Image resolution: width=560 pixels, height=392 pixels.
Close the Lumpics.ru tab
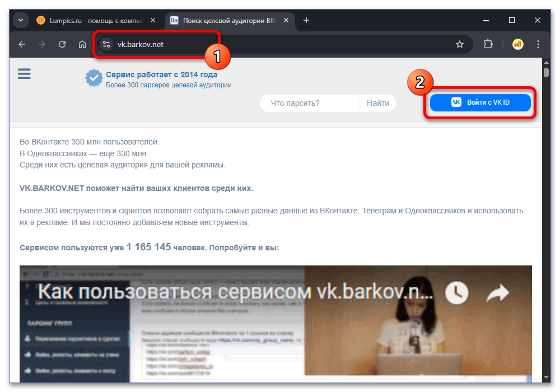(153, 20)
